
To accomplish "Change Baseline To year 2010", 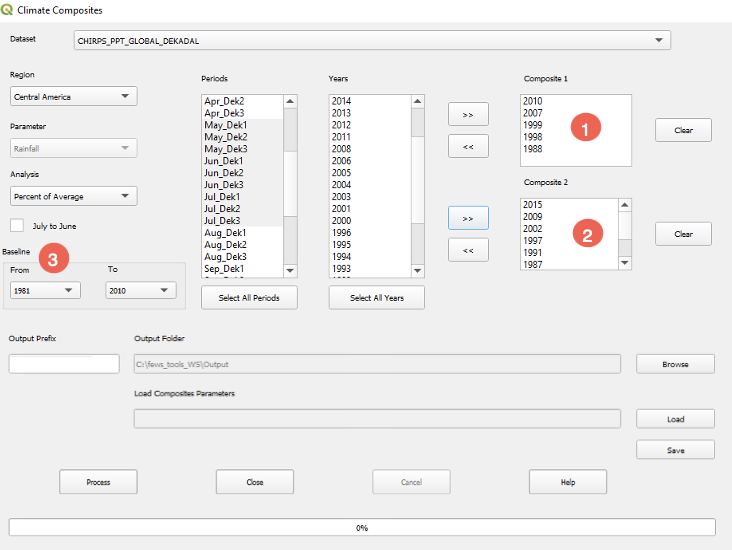I will (140, 290).
